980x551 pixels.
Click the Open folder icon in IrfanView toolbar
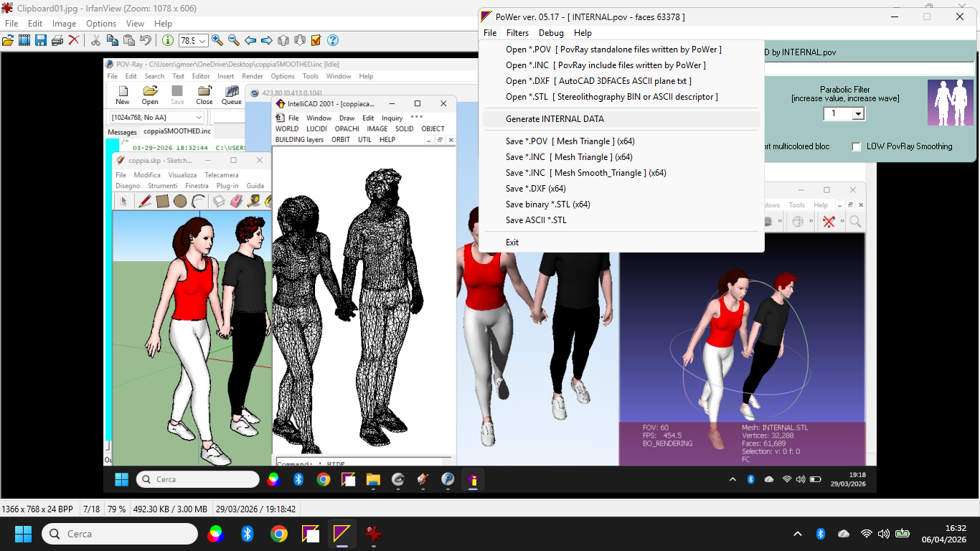click(x=8, y=41)
